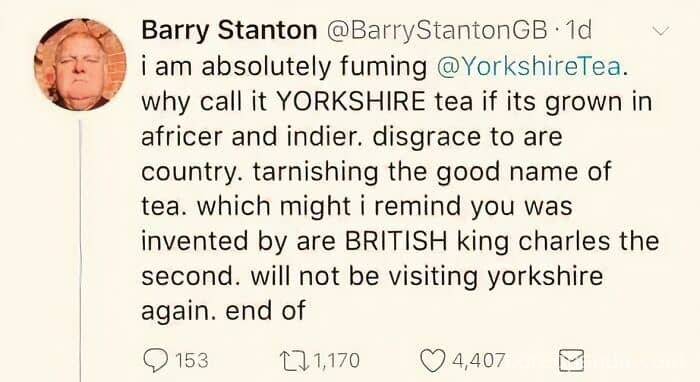The width and height of the screenshot is (700, 382).
Task: Click the closing words 'end of'
Action: point(266,311)
